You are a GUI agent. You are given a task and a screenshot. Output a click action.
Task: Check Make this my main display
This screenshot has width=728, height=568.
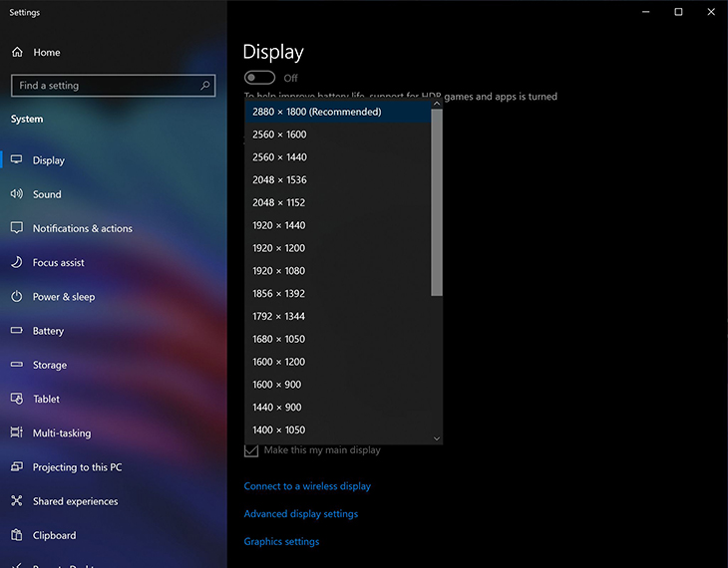pos(251,450)
